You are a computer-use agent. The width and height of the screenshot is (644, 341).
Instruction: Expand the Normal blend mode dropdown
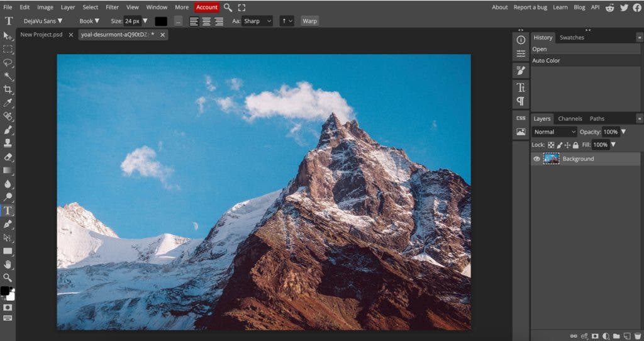(x=554, y=132)
